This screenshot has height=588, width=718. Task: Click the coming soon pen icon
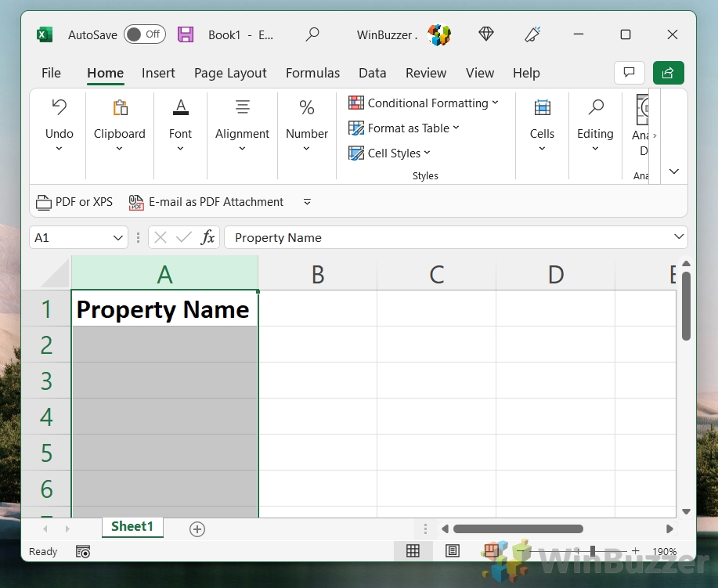coord(532,34)
